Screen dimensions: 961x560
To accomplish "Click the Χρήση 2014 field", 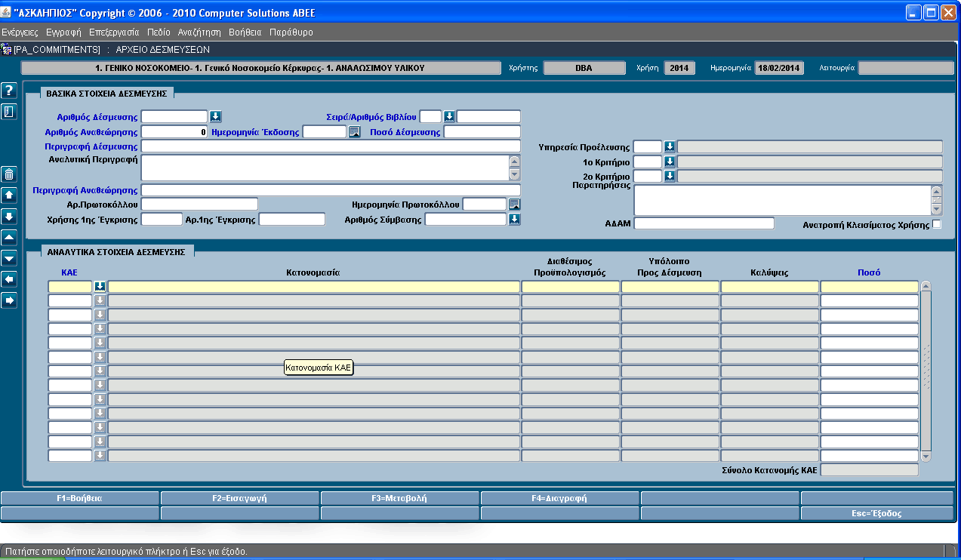I will pyautogui.click(x=679, y=68).
